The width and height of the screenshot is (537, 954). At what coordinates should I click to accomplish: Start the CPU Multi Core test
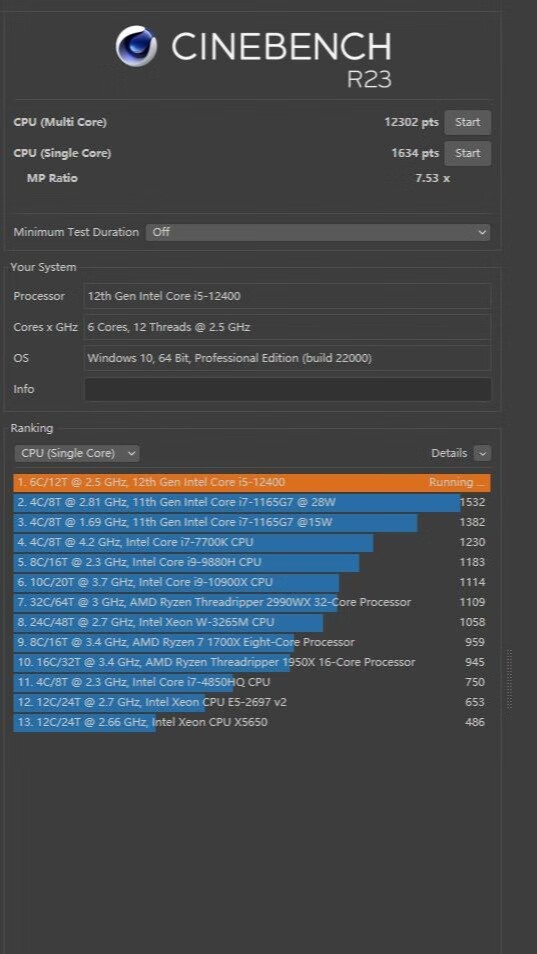(467, 122)
